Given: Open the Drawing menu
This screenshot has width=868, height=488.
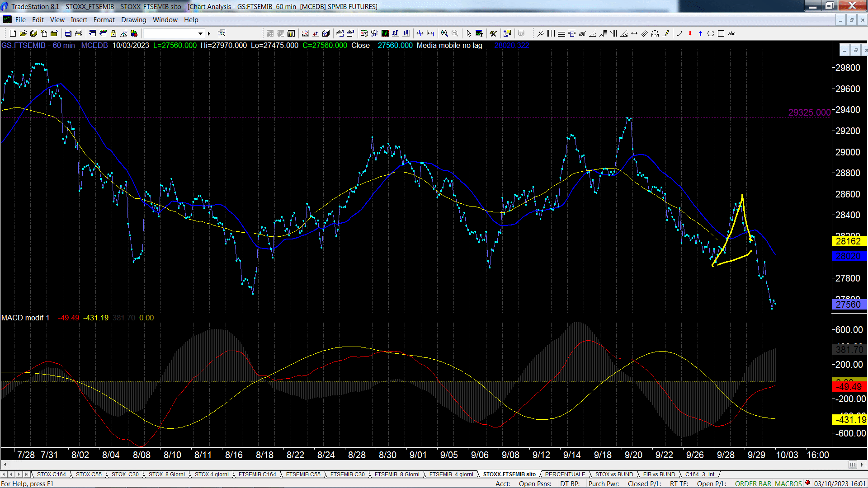Looking at the screenshot, I should click(133, 19).
